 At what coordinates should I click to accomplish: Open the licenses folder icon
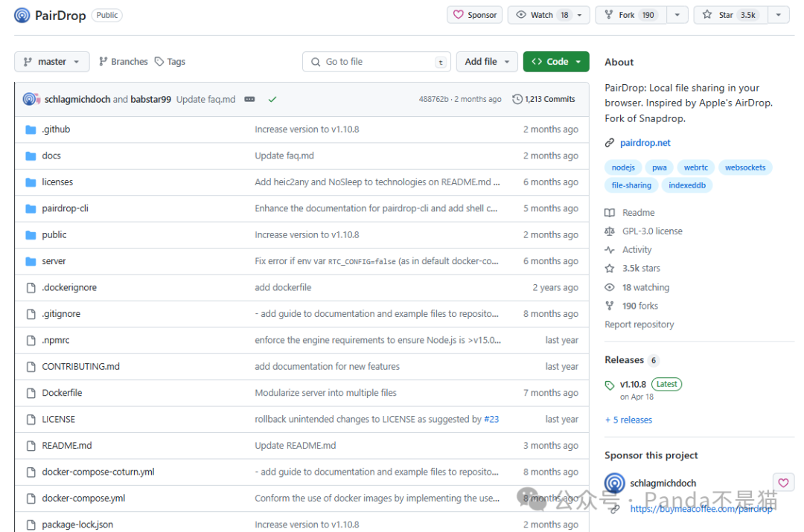coord(31,182)
